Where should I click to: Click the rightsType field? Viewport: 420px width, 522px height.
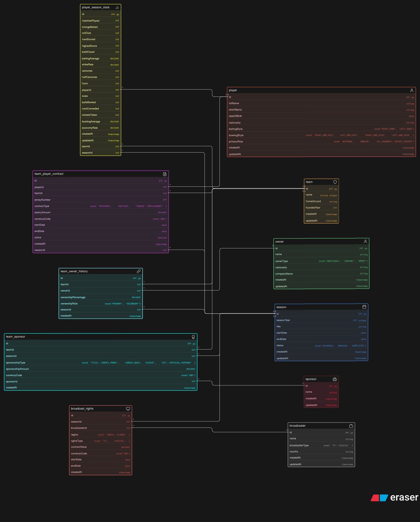coord(101,441)
